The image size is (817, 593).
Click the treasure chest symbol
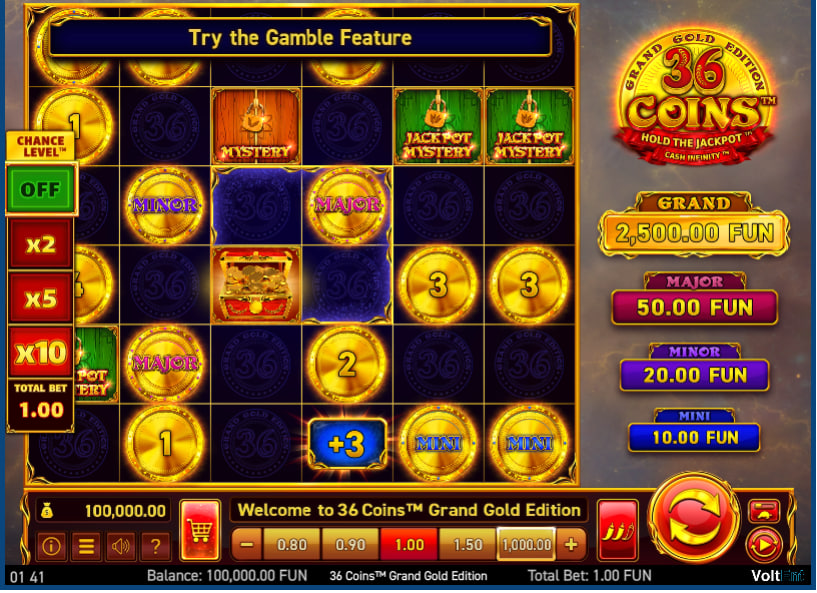[x=256, y=285]
